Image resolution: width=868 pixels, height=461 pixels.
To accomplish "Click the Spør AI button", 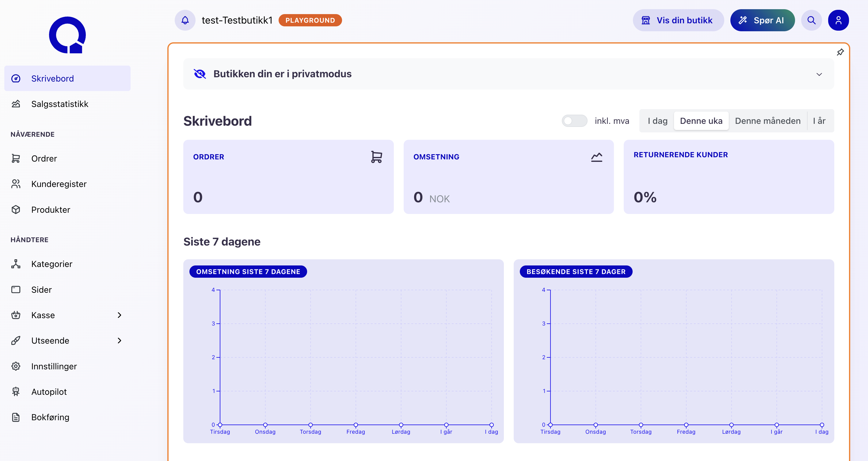I will point(762,20).
